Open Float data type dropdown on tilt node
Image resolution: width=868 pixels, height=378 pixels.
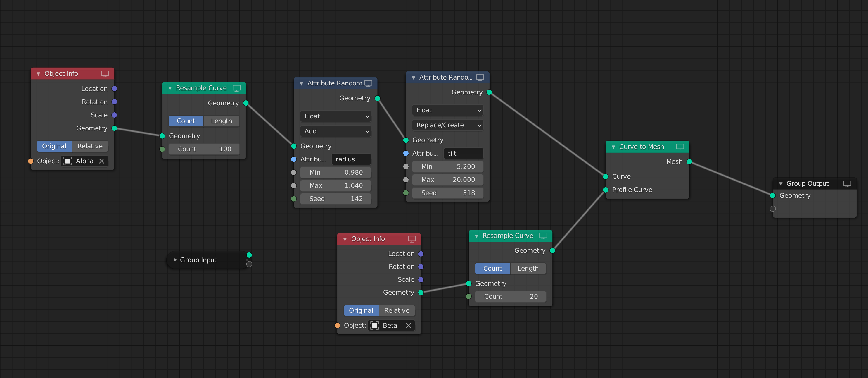447,110
